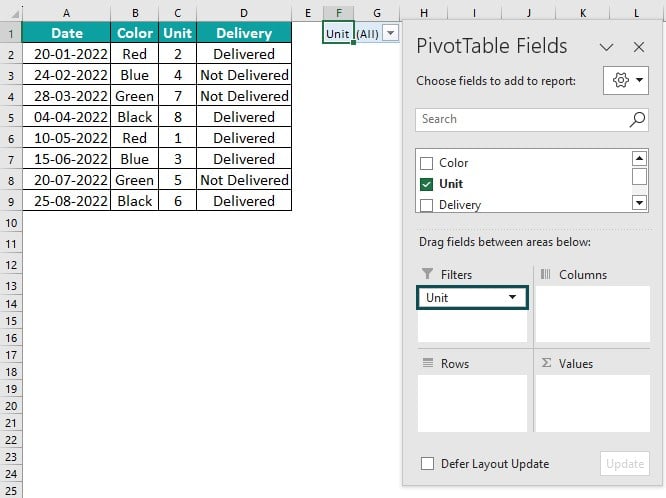Click the Delivery header cell
666x498 pixels.
tap(244, 33)
